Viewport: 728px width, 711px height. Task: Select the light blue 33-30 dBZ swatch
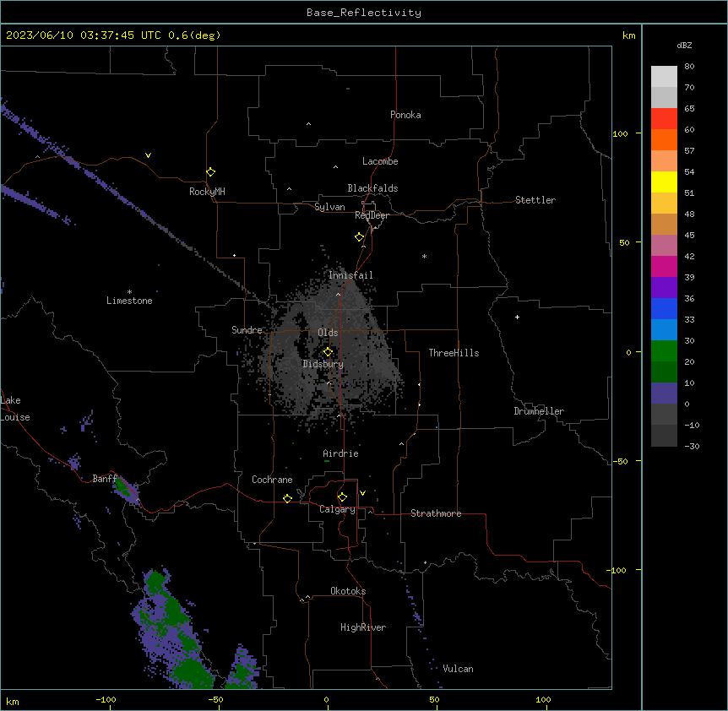pos(664,330)
